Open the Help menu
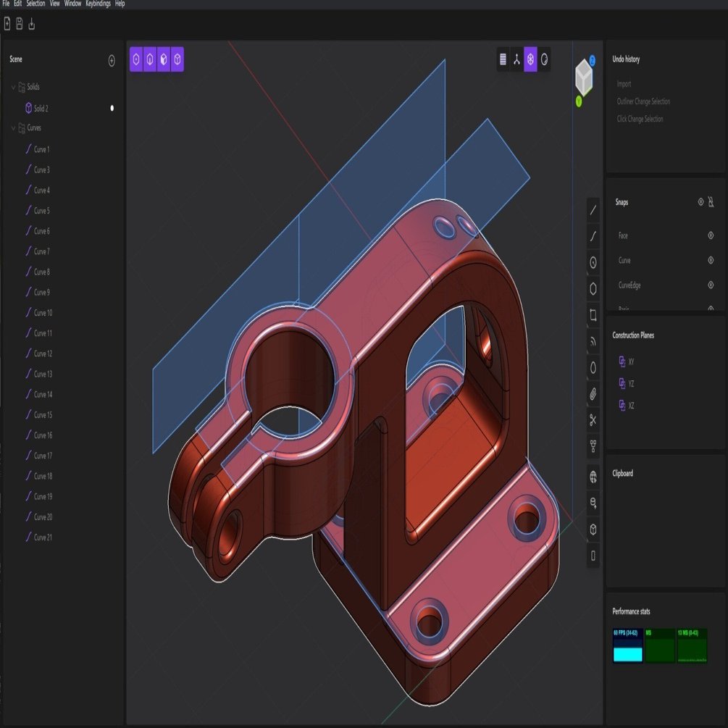Image resolution: width=728 pixels, height=728 pixels. [x=120, y=3]
